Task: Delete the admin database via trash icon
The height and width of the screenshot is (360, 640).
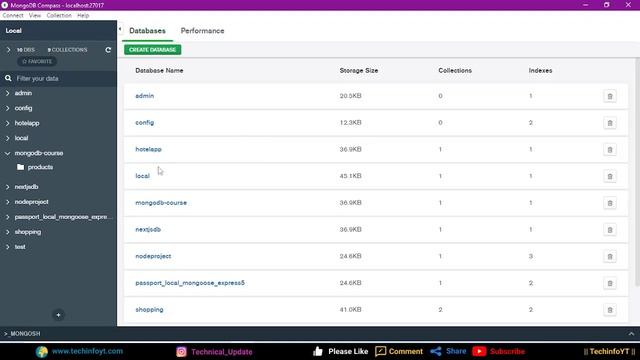Action: (610, 96)
